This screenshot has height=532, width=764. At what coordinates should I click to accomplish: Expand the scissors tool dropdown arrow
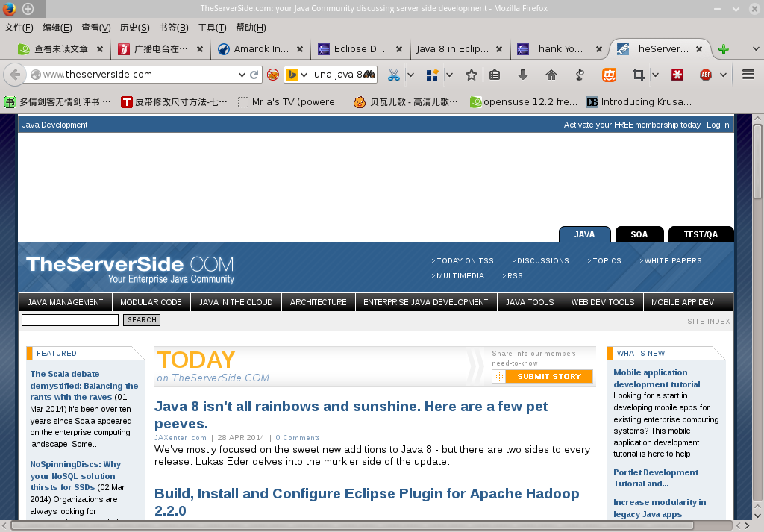pos(411,75)
